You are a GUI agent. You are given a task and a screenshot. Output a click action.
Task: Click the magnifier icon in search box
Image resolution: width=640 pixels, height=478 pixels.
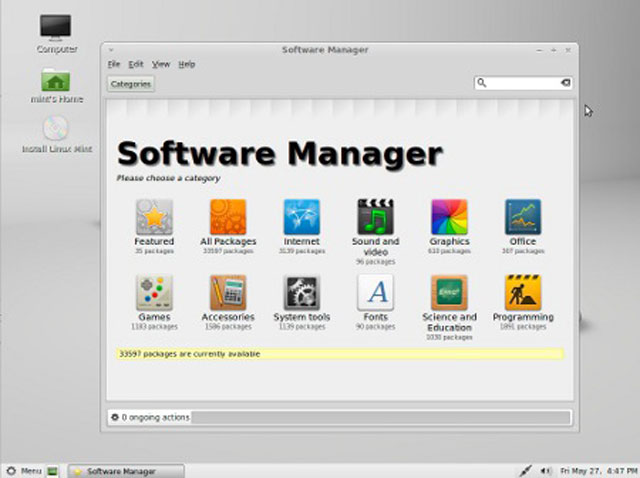[x=482, y=83]
